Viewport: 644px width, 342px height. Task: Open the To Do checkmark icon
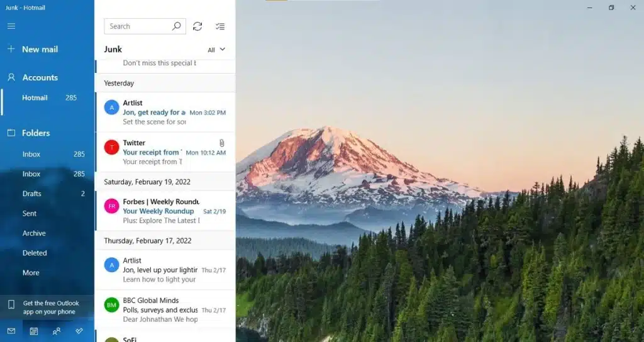(x=79, y=331)
